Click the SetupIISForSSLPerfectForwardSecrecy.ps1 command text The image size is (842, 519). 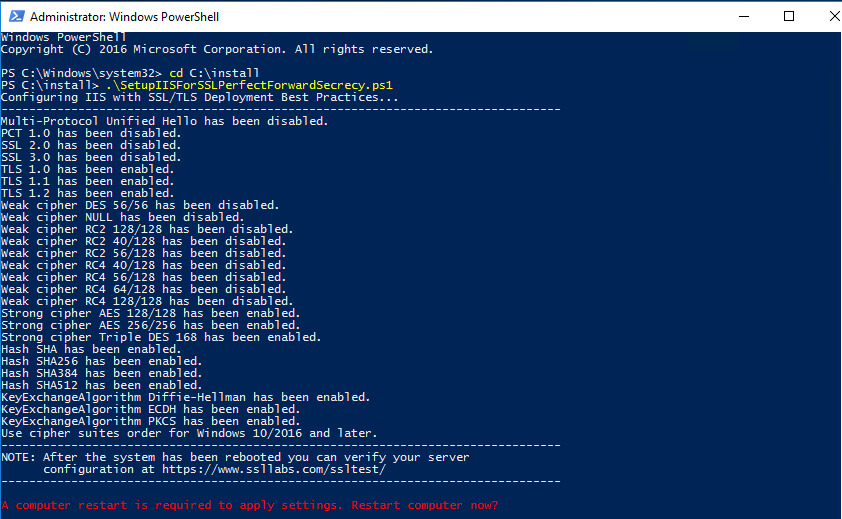click(x=249, y=85)
